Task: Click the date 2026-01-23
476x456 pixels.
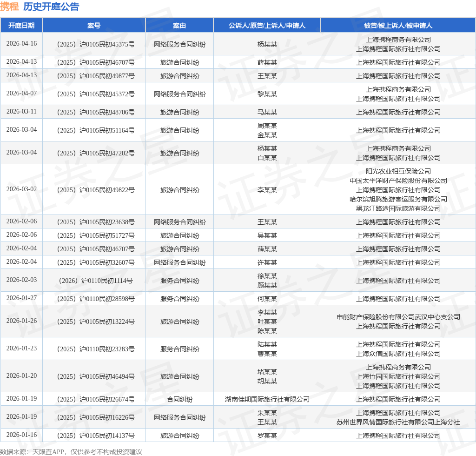Action: (21, 348)
